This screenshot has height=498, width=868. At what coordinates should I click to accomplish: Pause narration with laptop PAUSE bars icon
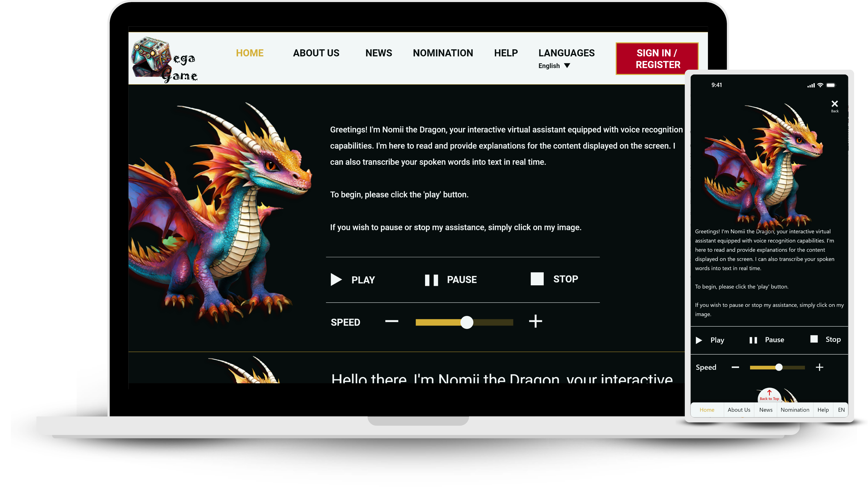(431, 280)
